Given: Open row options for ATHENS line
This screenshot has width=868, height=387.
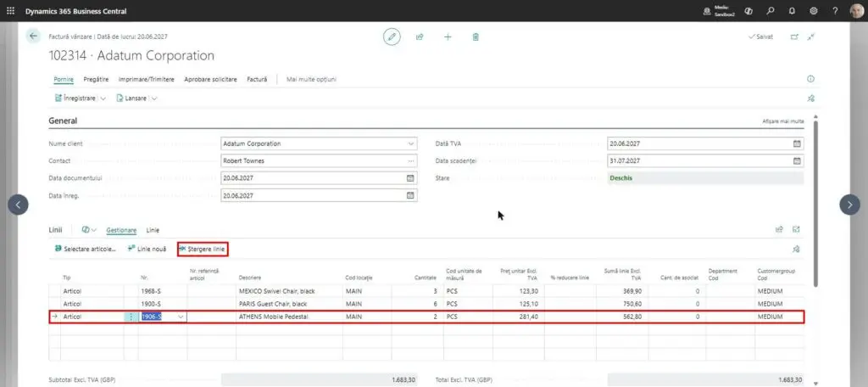Looking at the screenshot, I should pyautogui.click(x=131, y=317).
